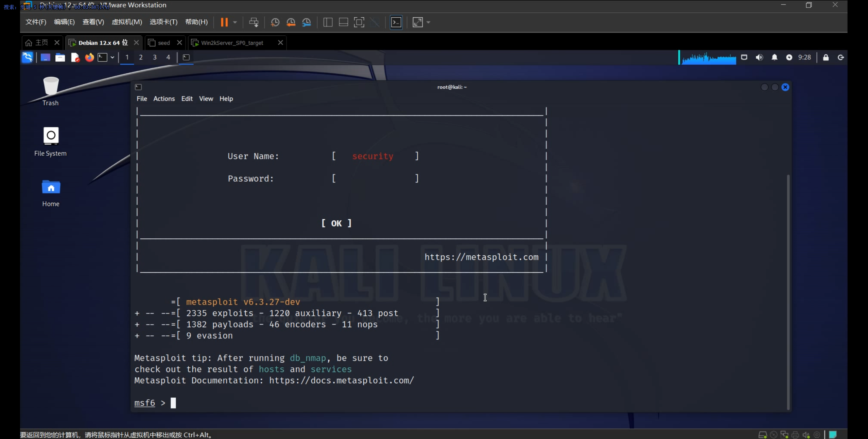Click the VMware pause virtual machine button
This screenshot has width=868, height=439.
tap(224, 22)
